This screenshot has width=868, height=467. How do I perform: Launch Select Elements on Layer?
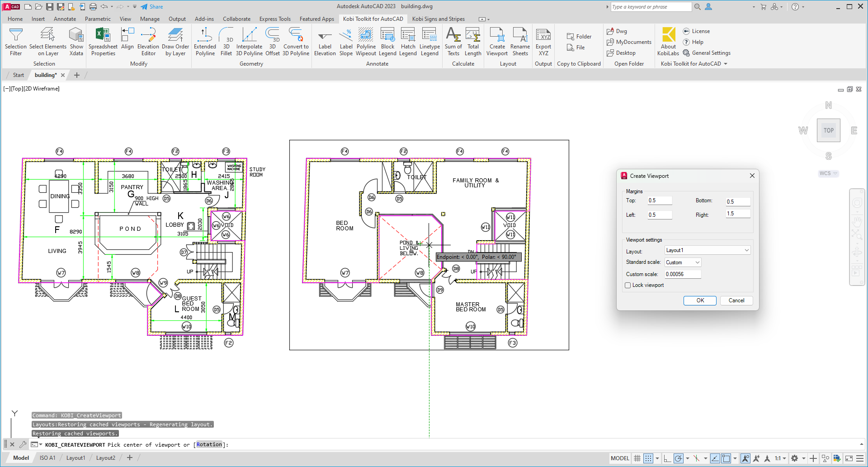click(48, 42)
